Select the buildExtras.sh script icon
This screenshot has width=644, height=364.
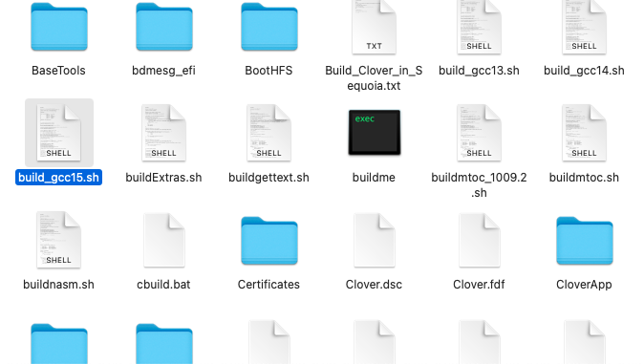pos(164,133)
